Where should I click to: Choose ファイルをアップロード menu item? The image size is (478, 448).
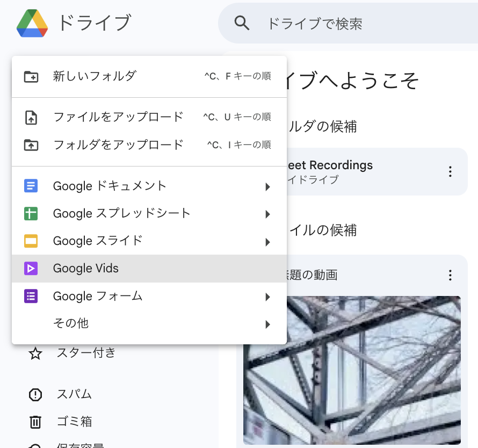click(118, 117)
